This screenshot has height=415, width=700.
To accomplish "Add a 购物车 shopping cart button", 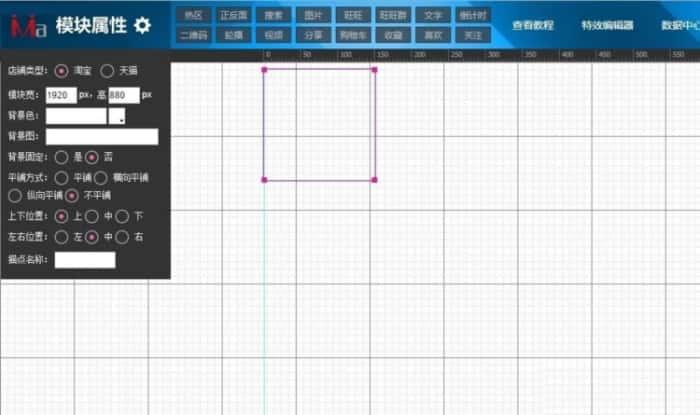I will pos(354,35).
